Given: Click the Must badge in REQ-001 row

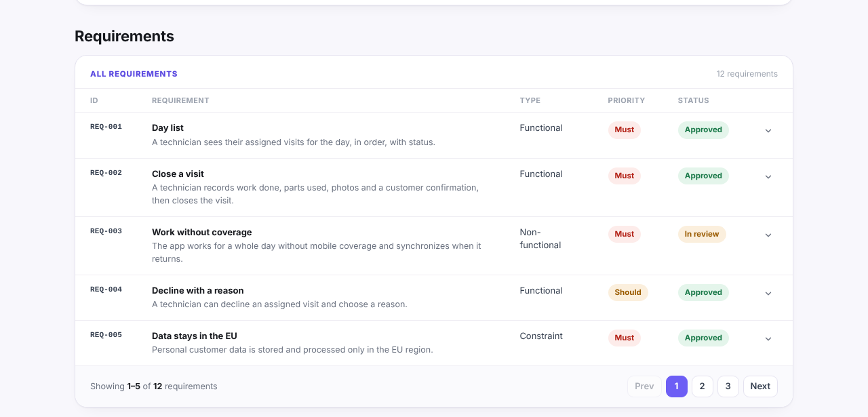Looking at the screenshot, I should click(625, 130).
